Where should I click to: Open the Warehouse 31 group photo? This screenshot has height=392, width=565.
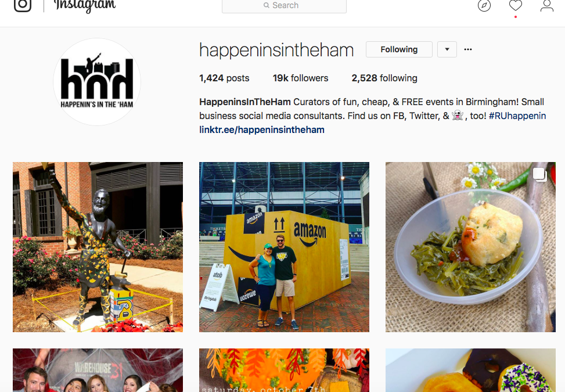click(98, 370)
